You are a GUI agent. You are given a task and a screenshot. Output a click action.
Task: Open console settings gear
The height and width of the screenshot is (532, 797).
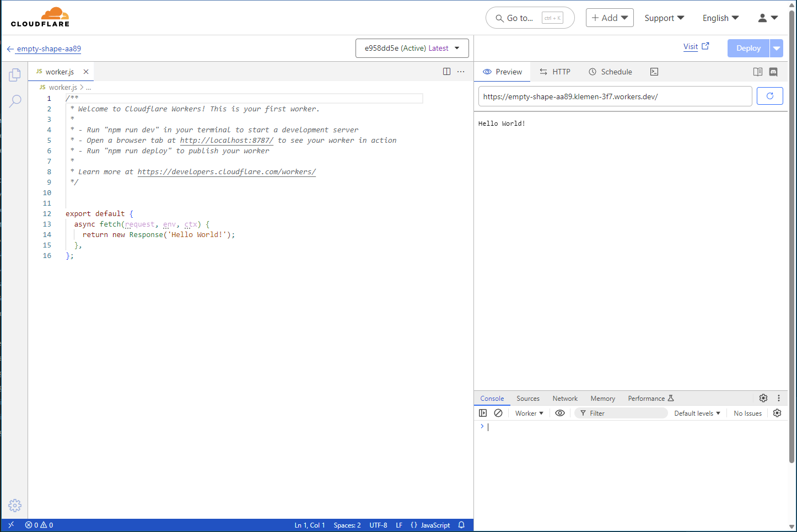(777, 413)
